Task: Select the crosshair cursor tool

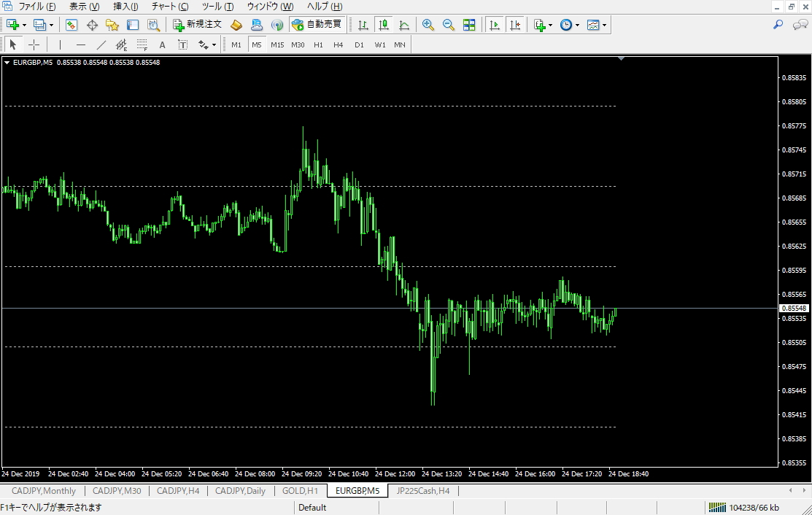Action: point(34,45)
